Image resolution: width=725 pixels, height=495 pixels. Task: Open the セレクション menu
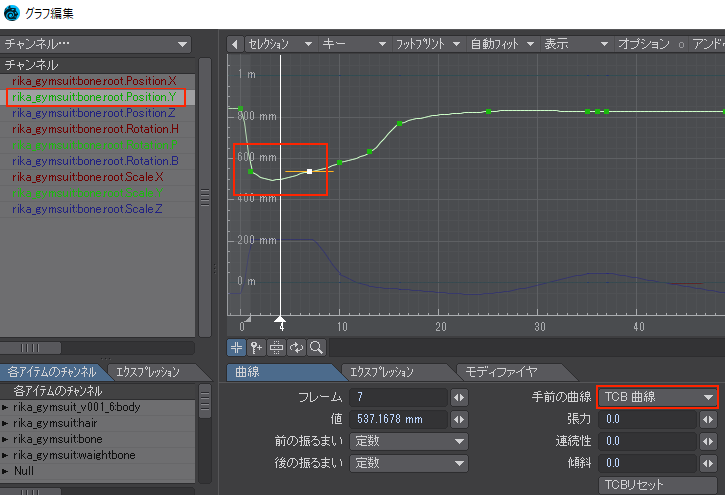(280, 44)
